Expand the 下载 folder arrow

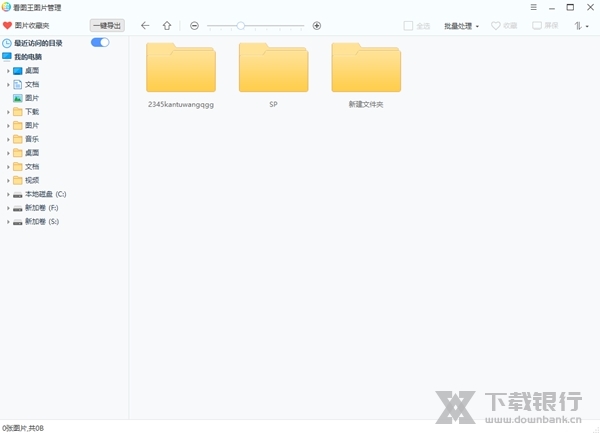(x=8, y=112)
